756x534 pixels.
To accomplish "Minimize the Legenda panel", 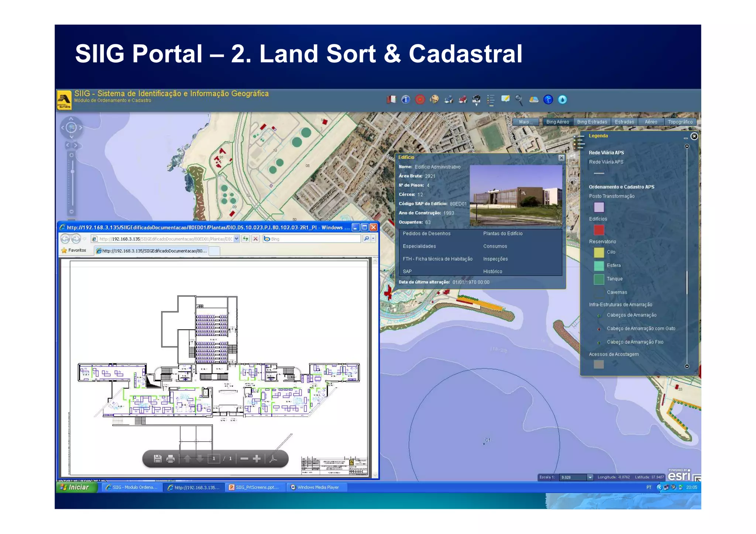I will tap(685, 138).
